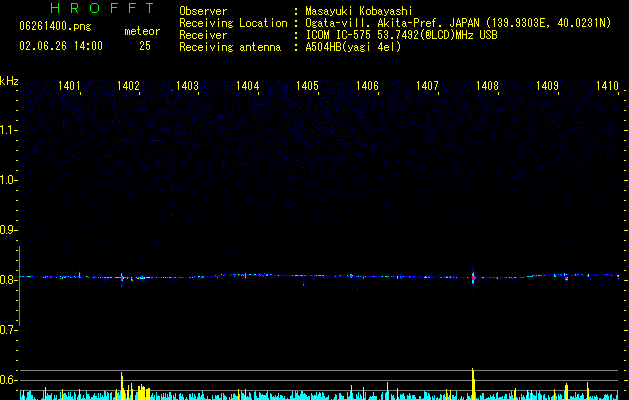The image size is (629, 400).
Task: Click the 1403 time marker
Action: click(x=187, y=85)
